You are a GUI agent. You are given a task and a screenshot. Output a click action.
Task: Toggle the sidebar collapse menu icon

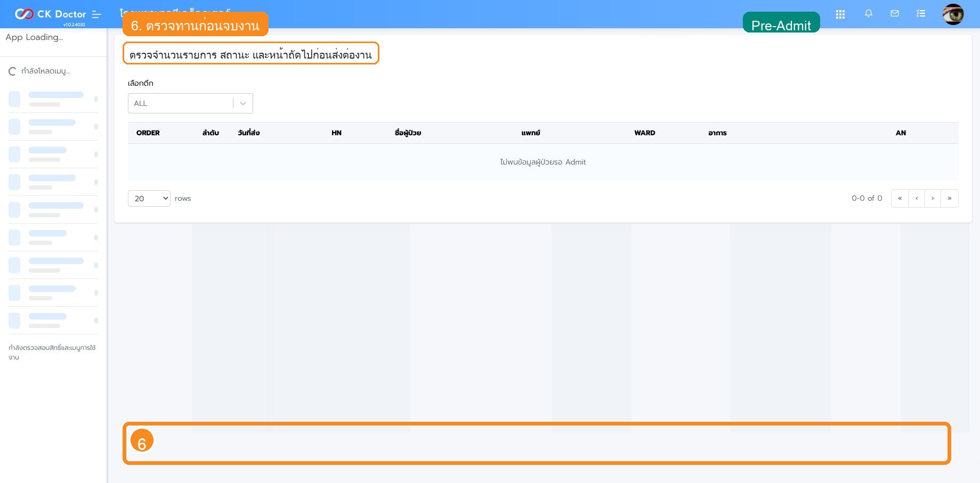coord(96,14)
